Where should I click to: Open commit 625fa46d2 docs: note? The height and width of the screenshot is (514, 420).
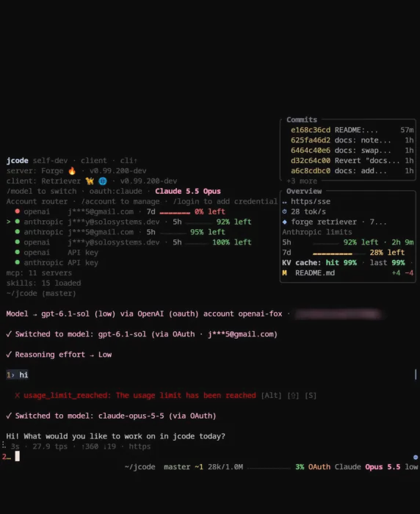(352, 140)
